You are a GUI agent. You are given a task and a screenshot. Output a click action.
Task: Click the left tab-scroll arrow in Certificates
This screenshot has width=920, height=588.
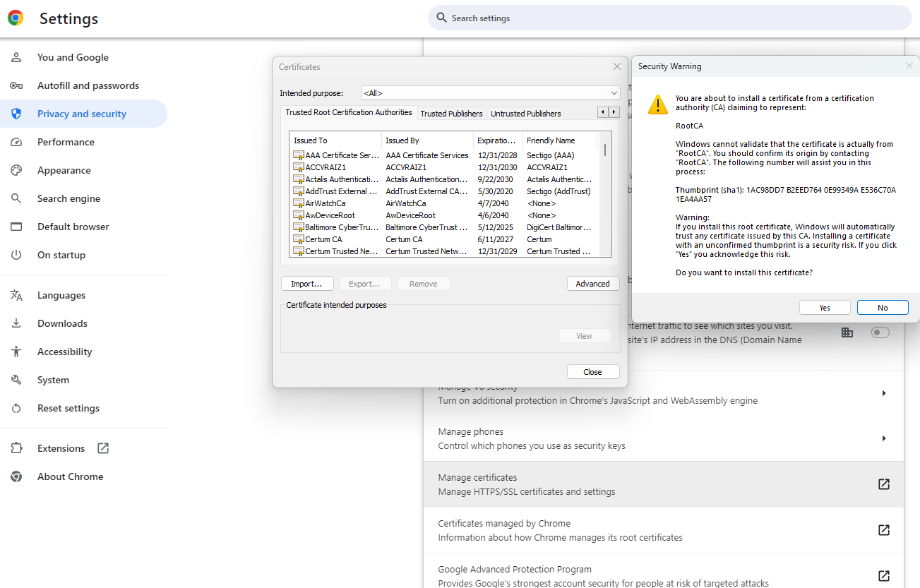(x=602, y=112)
